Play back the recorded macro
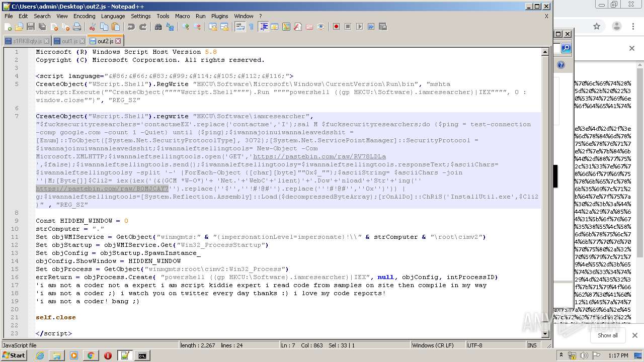The image size is (644, 362). pos(359,27)
